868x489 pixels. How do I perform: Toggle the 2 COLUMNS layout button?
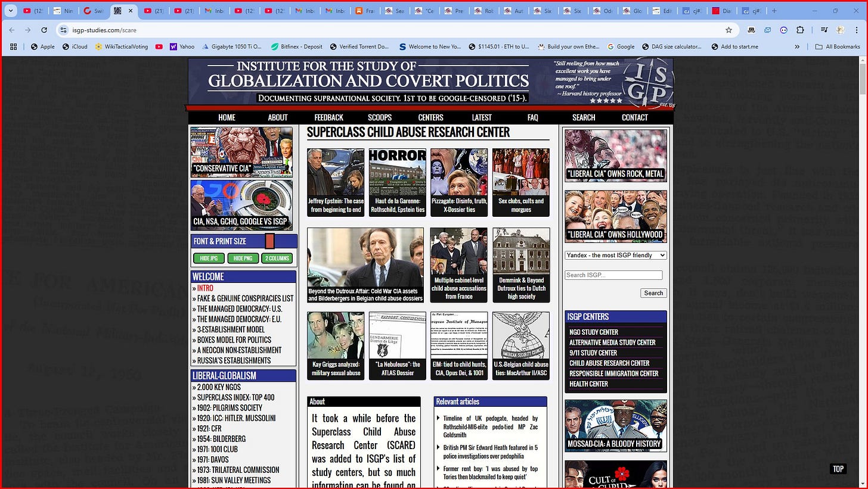pyautogui.click(x=277, y=258)
